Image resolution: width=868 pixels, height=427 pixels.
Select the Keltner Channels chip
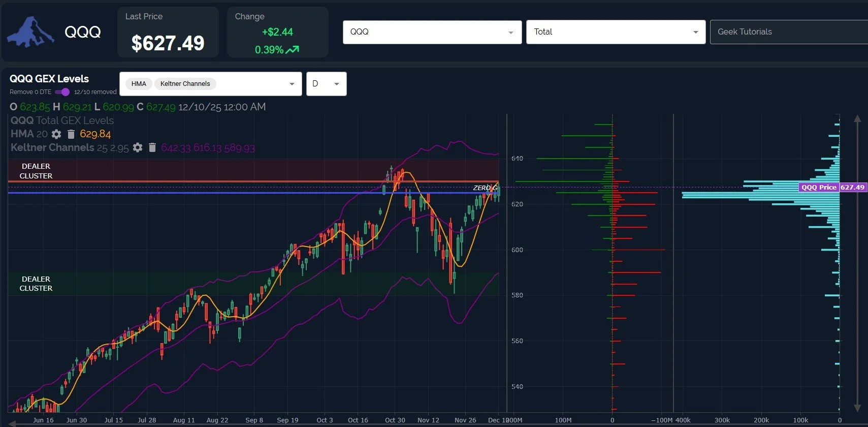pyautogui.click(x=185, y=84)
